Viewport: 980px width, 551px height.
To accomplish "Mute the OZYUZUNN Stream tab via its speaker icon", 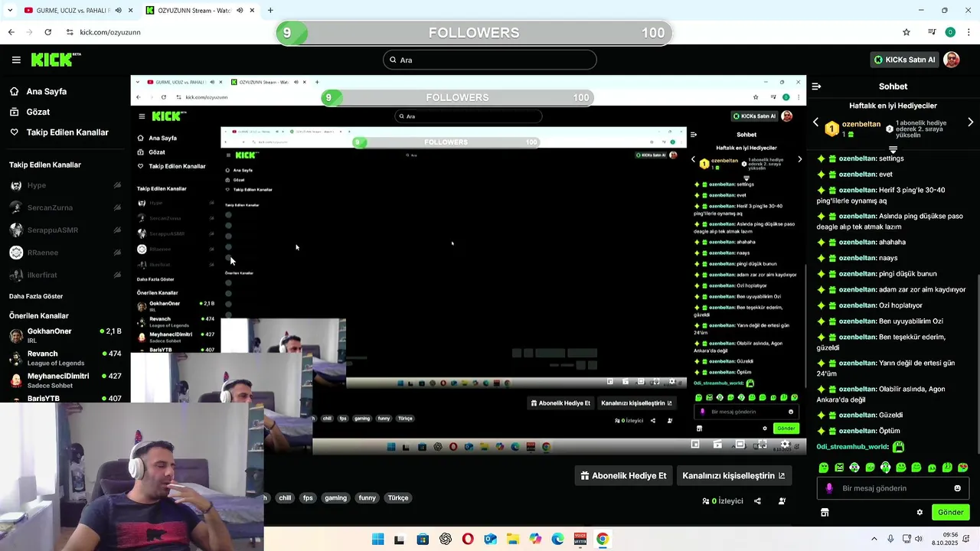I will click(x=240, y=10).
